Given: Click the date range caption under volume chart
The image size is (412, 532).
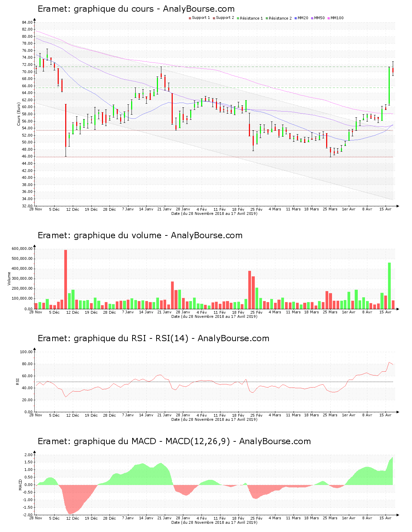Looking at the screenshot, I should [214, 316].
